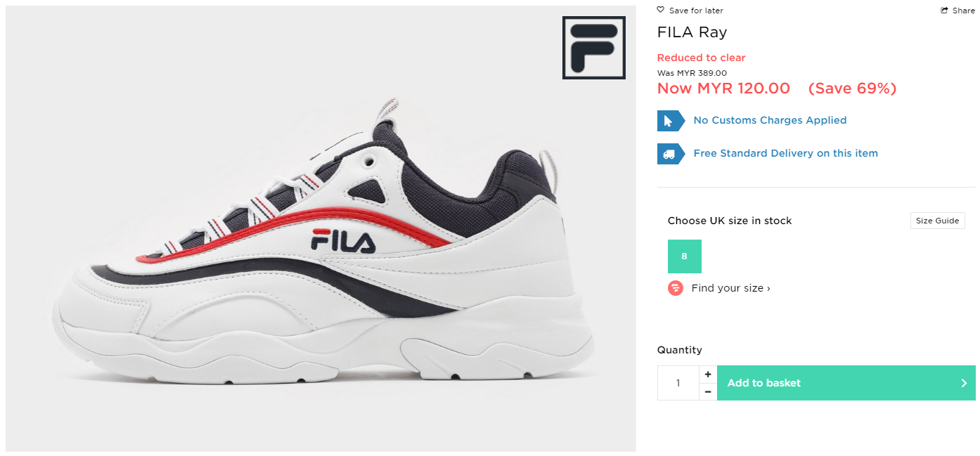Increase quantity with the plus button

[x=708, y=374]
